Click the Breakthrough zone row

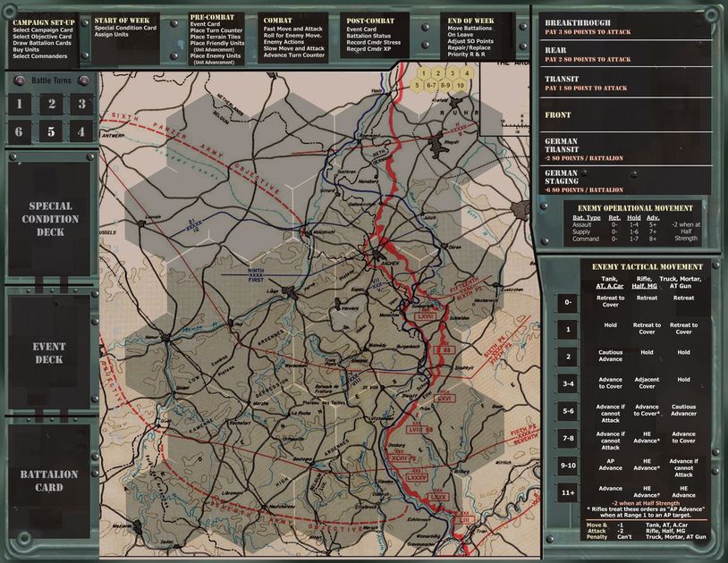click(x=626, y=28)
